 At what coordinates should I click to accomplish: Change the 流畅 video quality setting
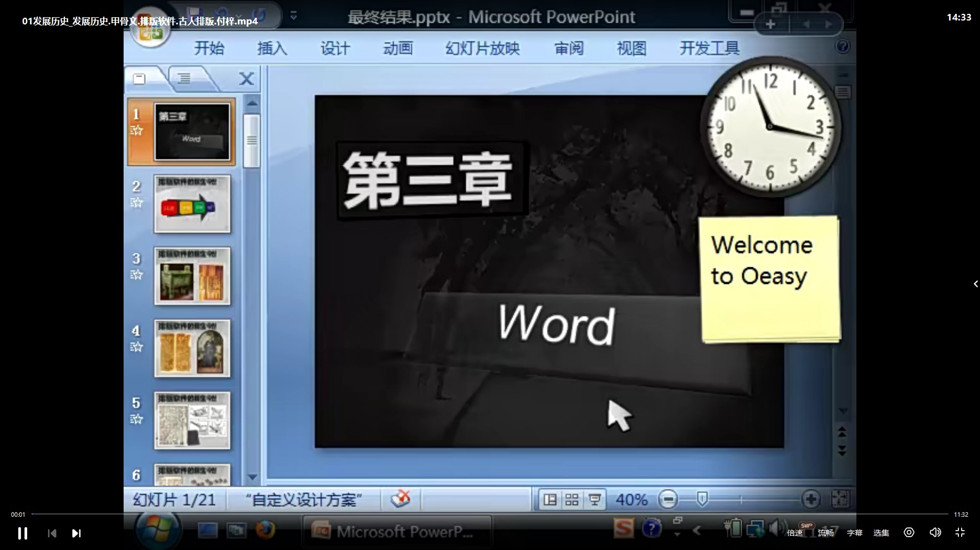point(826,533)
